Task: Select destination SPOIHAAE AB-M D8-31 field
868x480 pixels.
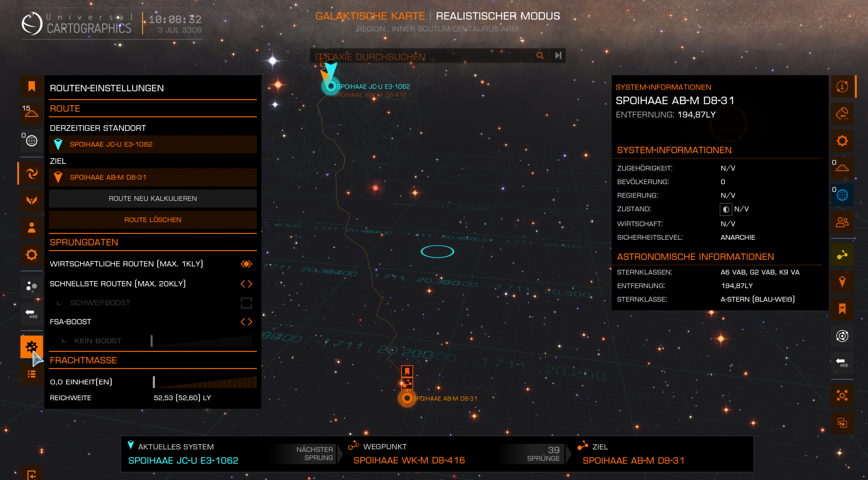Action: [x=153, y=177]
